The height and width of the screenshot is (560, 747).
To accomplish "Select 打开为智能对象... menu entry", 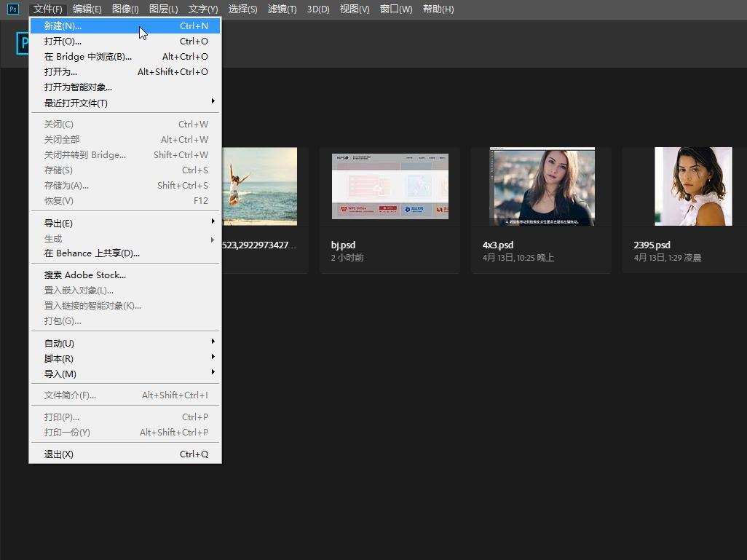I will [78, 87].
